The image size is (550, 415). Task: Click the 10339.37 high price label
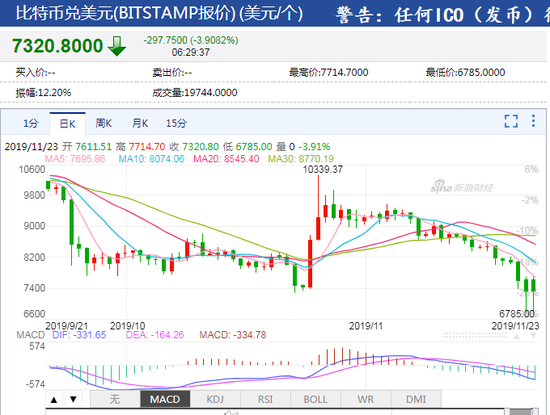click(x=323, y=169)
